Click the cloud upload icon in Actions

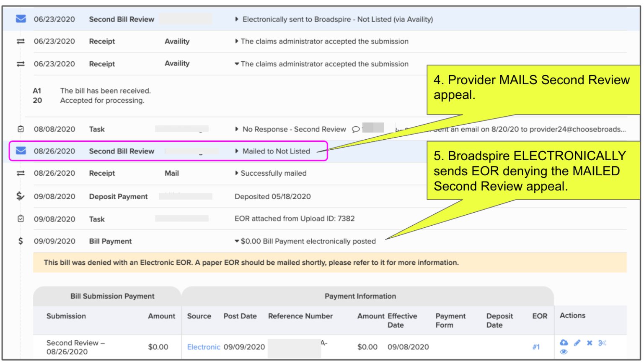click(564, 343)
